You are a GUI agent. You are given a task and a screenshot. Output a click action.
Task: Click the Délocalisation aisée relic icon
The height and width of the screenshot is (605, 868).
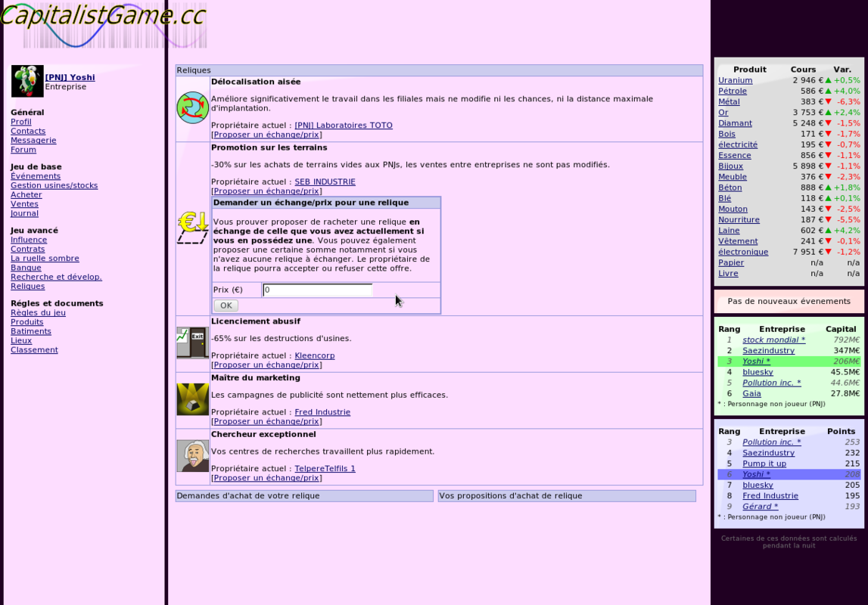coord(193,108)
